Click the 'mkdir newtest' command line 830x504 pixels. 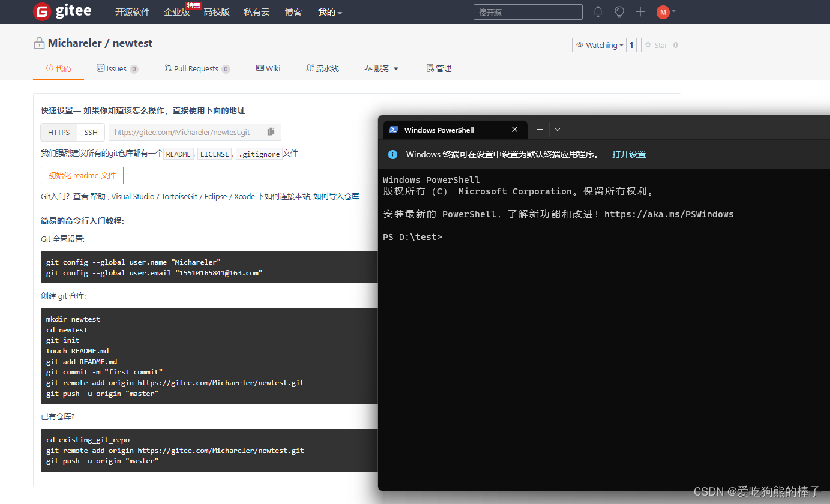[x=73, y=319]
